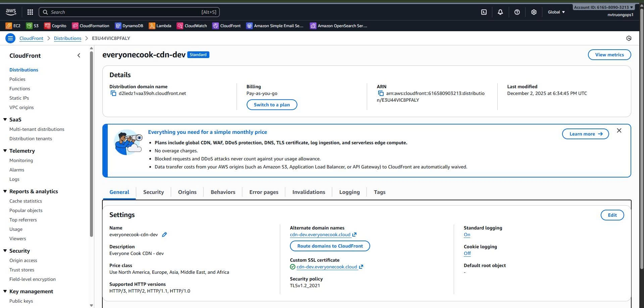Open the AWS home logo
Viewport: 644px width, 308px height.
coord(11,12)
